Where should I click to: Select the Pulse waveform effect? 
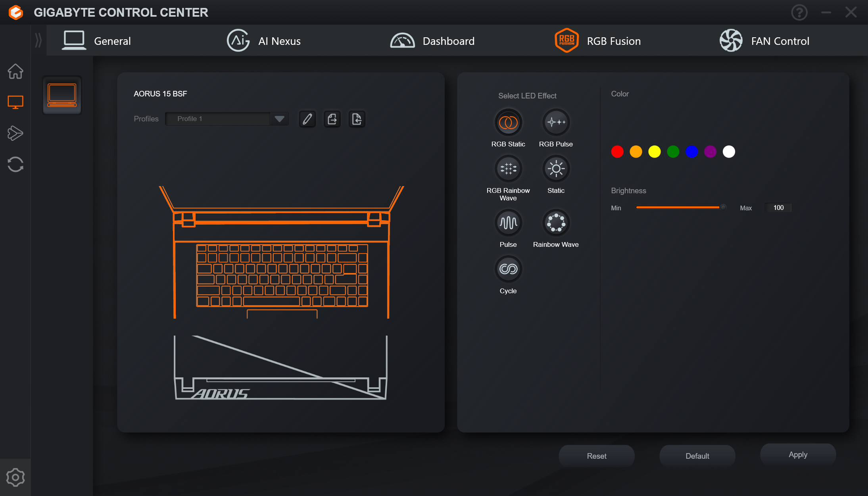[508, 223]
